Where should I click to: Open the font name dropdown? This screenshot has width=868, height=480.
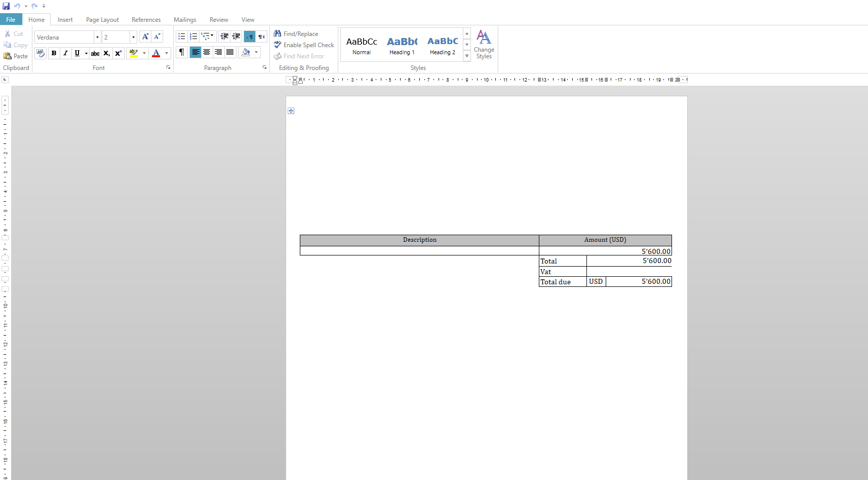point(97,37)
